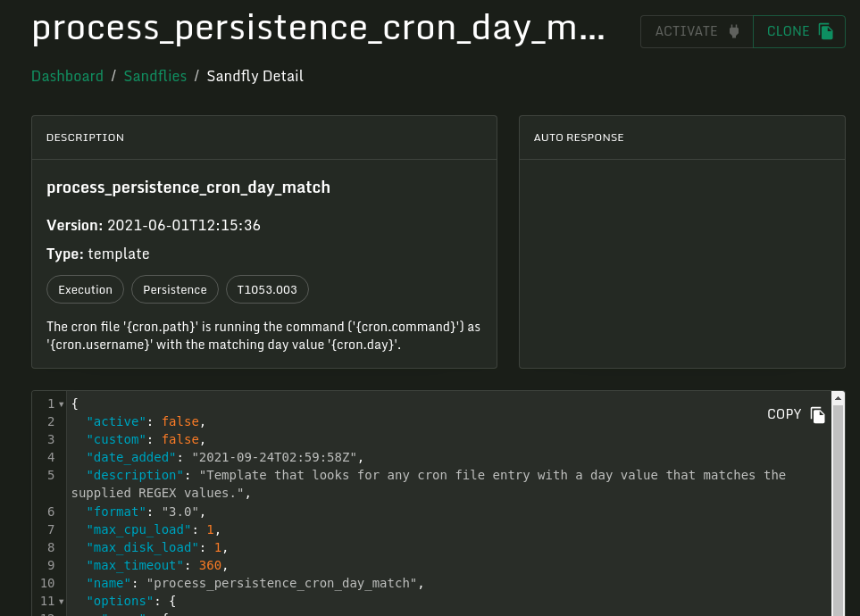Click line number 9 in the editor gutter
Screen dimensions: 860x616
click(51, 565)
